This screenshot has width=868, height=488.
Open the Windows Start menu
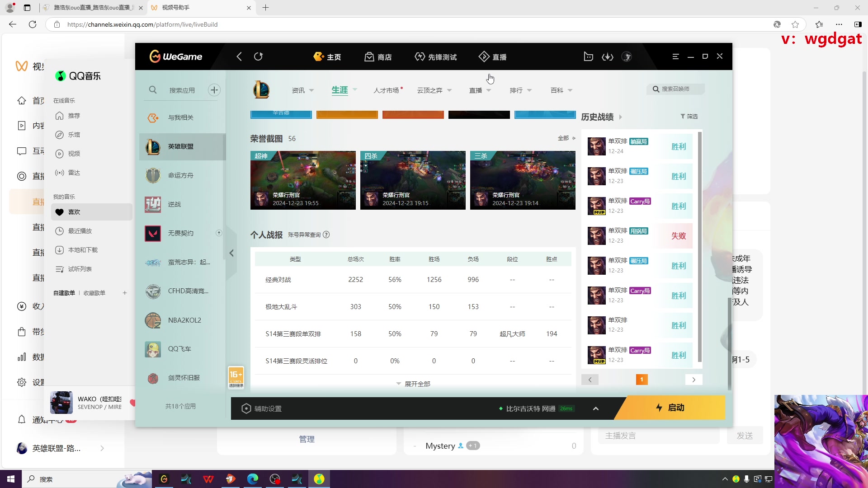point(11,479)
